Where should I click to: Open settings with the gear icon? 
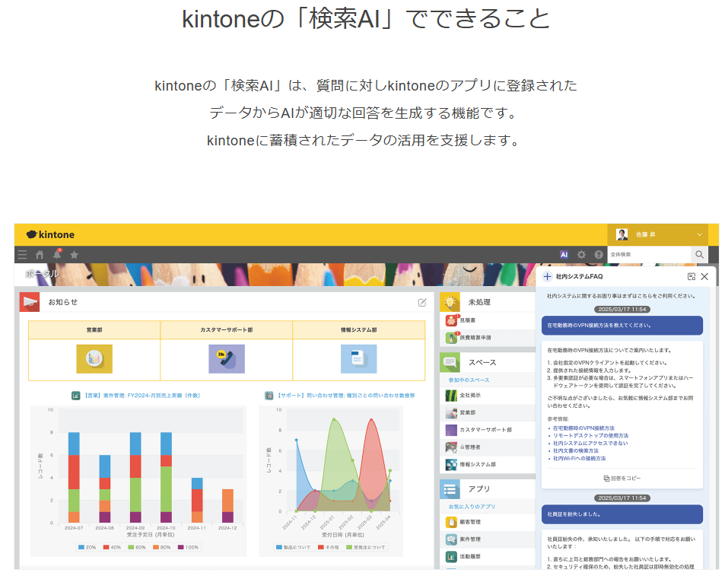[x=581, y=254]
